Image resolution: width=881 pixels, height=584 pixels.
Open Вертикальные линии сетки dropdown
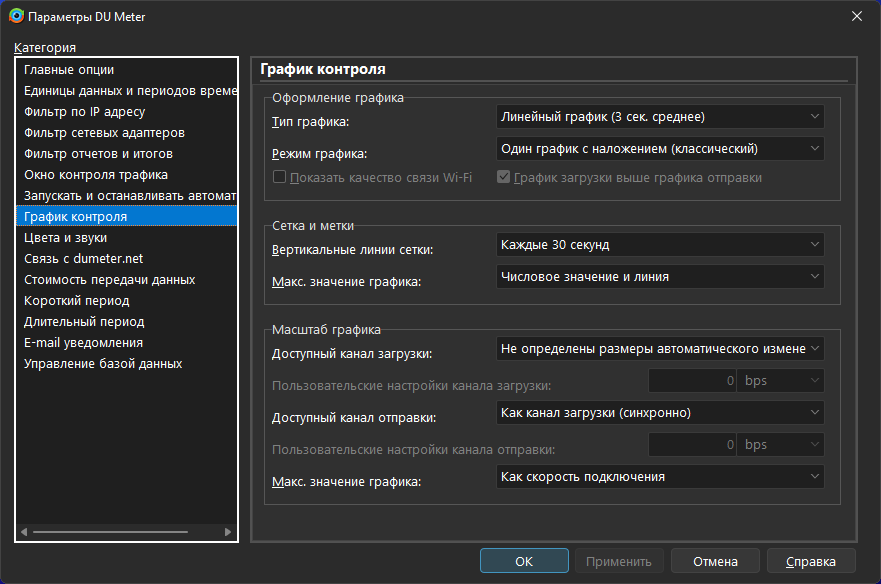coord(660,245)
